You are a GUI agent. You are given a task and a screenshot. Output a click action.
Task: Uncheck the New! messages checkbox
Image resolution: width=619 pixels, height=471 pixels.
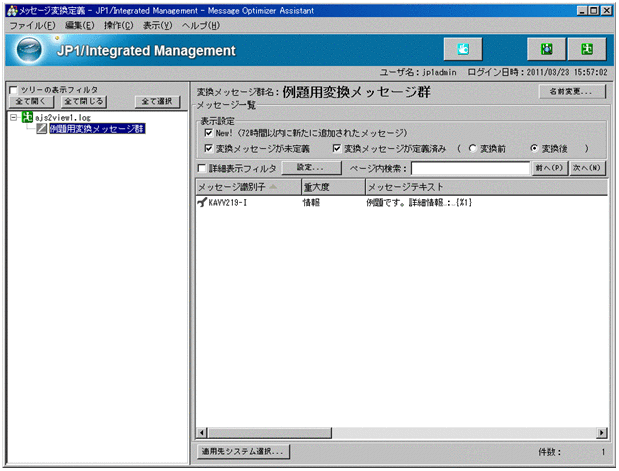pos(207,133)
